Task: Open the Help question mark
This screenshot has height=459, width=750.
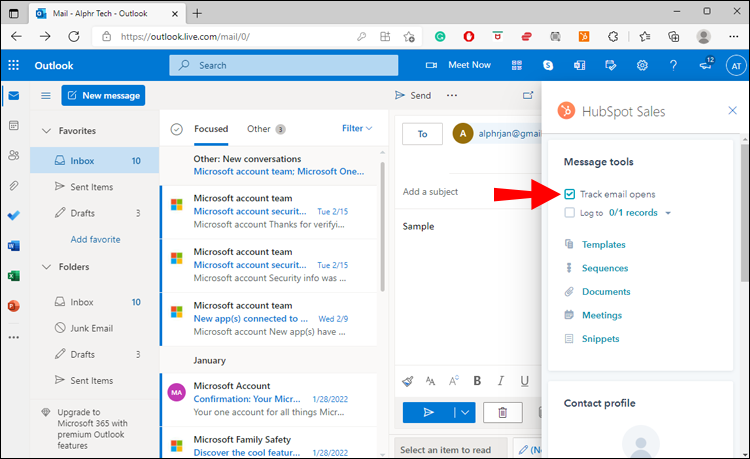Action: tap(673, 65)
